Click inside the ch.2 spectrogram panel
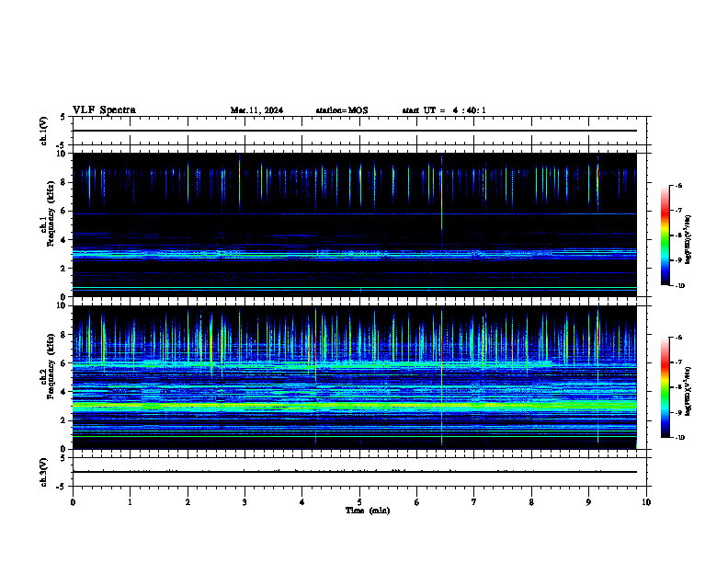This screenshot has width=728, height=563. [354, 377]
